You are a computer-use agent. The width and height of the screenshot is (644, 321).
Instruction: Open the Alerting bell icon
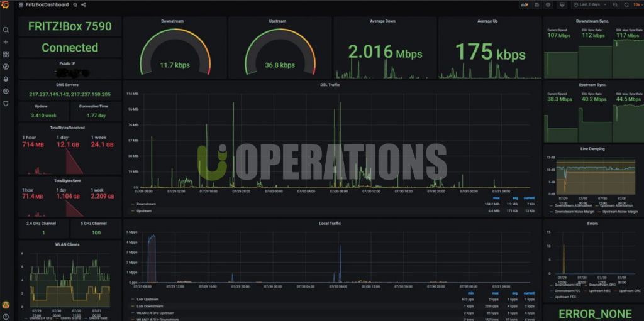pos(6,79)
